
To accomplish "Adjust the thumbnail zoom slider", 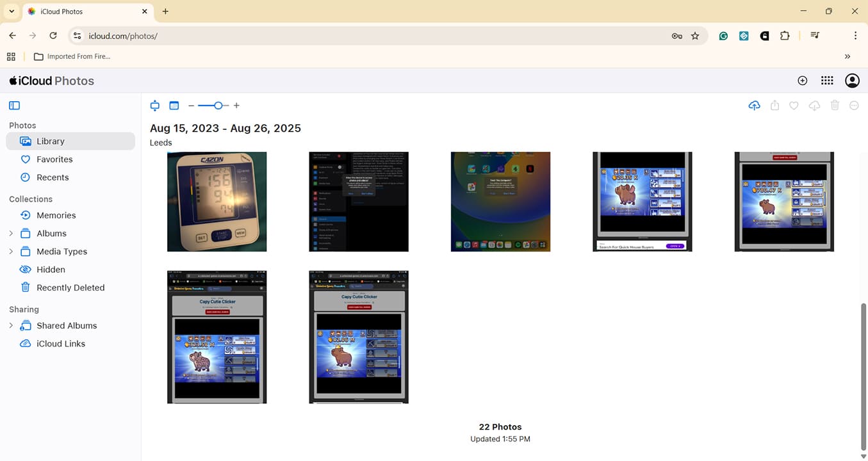I will (214, 106).
